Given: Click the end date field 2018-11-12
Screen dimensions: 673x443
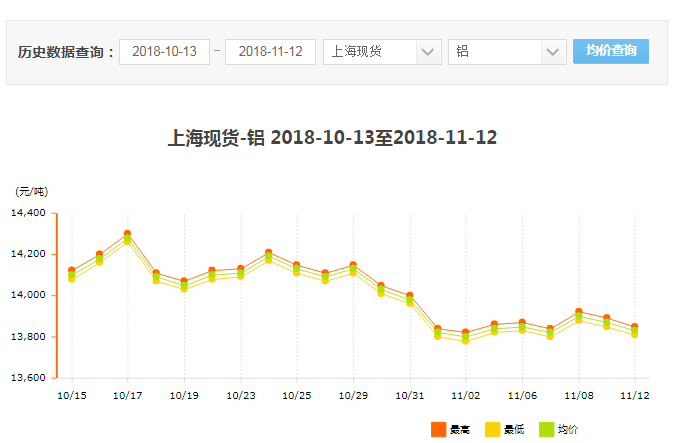Looking at the screenshot, I should pos(270,52).
